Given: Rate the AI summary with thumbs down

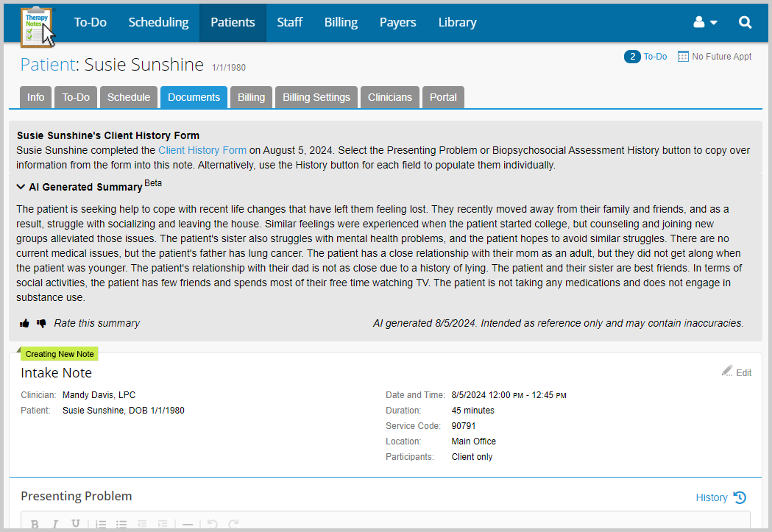Looking at the screenshot, I should click(x=41, y=322).
